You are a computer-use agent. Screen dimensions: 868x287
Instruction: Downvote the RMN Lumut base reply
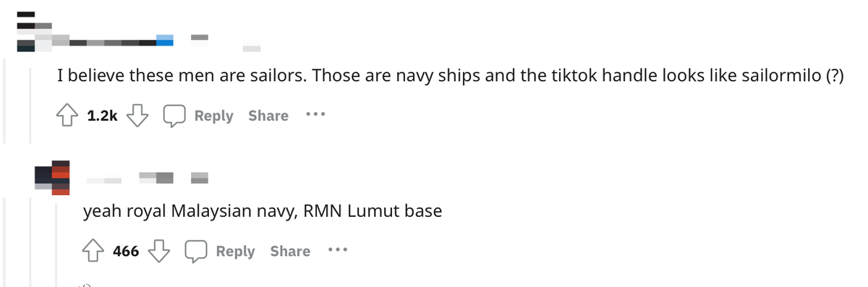pos(160,251)
